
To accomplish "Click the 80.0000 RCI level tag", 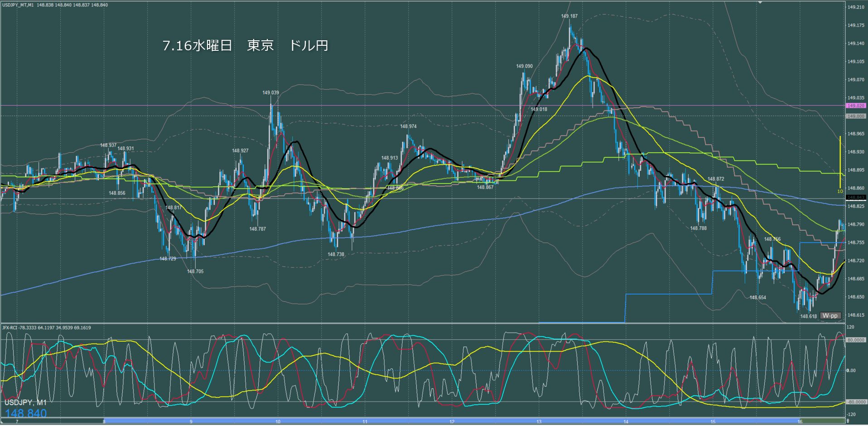I will (856, 339).
